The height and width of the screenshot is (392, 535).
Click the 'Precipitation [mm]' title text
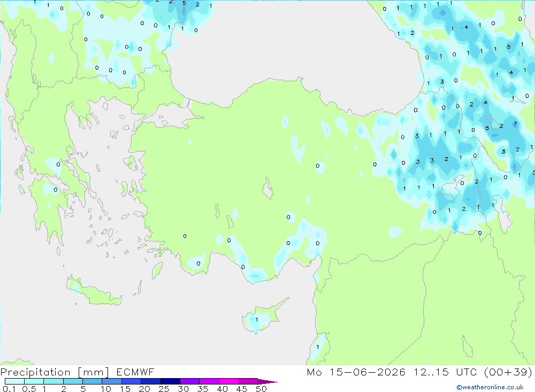tap(55, 372)
